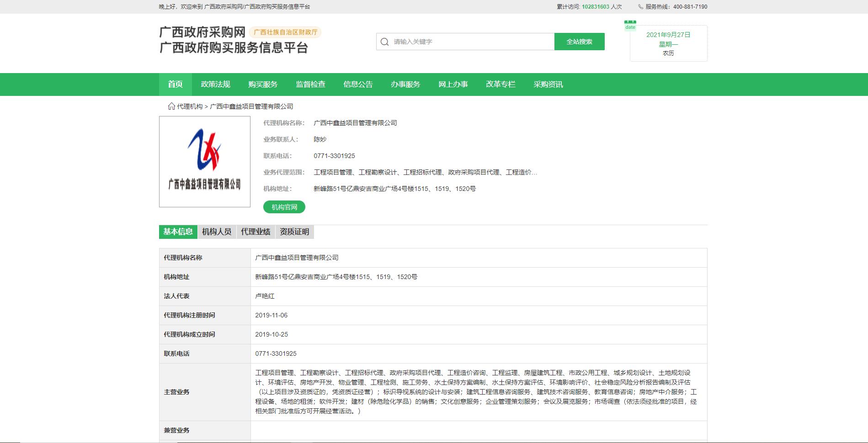Open the 信息公告 menu
Screen dimensions: 868x443
click(x=358, y=84)
